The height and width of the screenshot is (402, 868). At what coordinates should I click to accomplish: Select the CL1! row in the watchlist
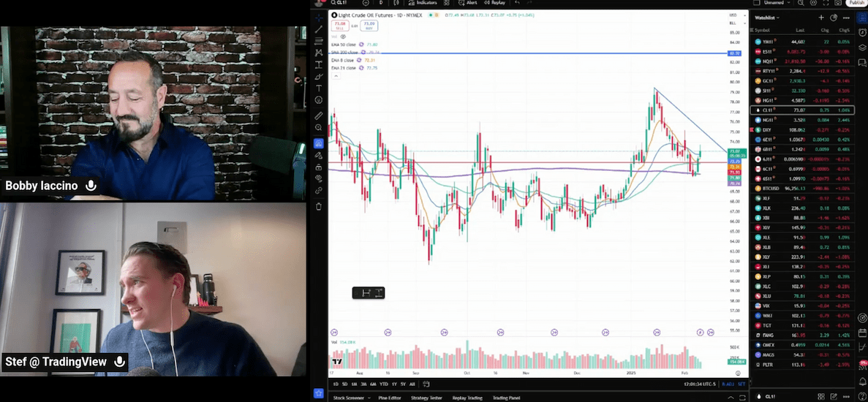point(802,110)
